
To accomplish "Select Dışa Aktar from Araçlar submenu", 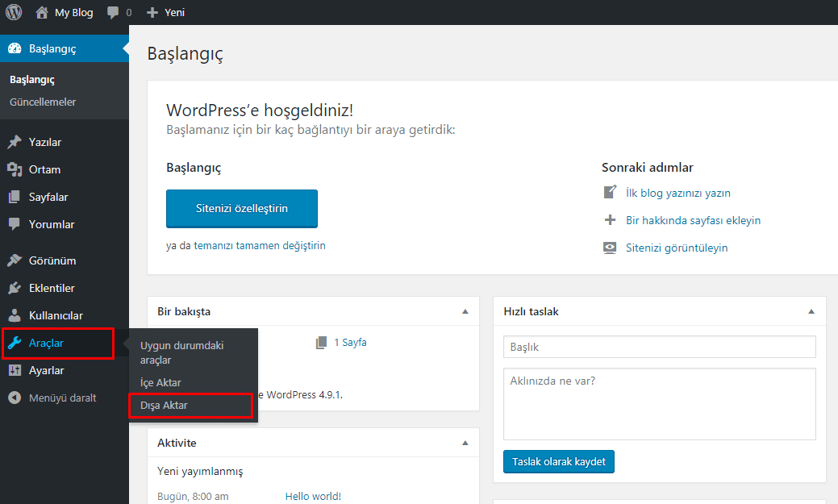I will 164,406.
